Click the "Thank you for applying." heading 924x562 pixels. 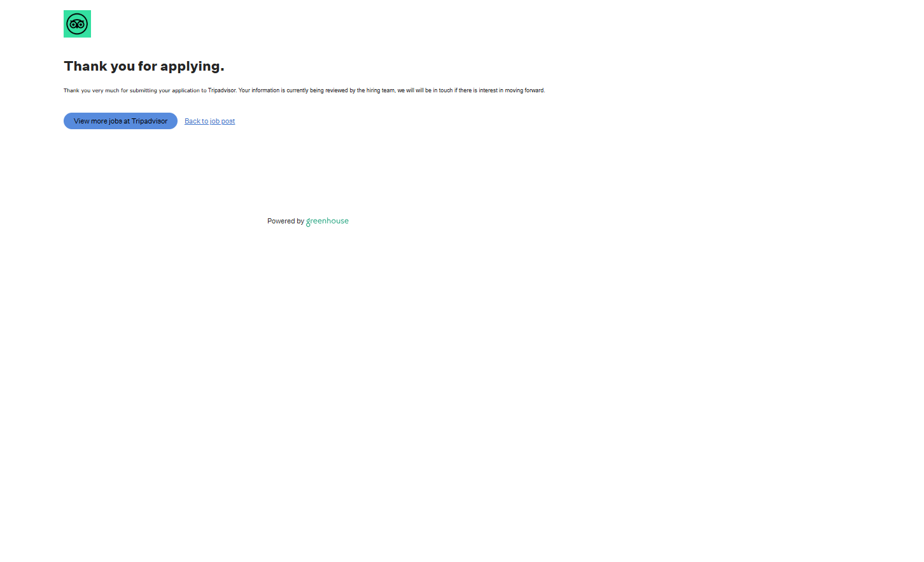144,66
